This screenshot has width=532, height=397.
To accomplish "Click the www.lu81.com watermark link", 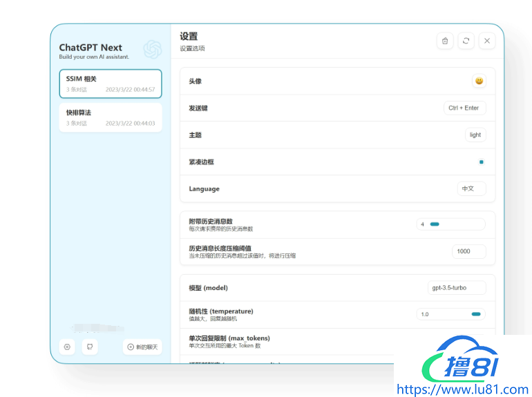I will click(464, 389).
